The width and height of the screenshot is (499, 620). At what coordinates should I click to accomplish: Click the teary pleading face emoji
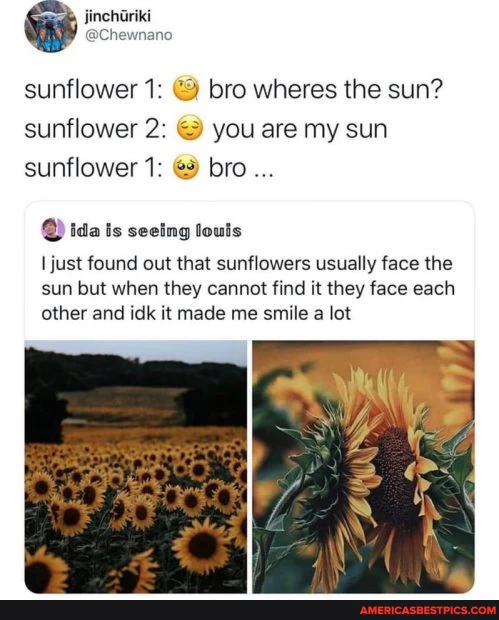pyautogui.click(x=186, y=167)
